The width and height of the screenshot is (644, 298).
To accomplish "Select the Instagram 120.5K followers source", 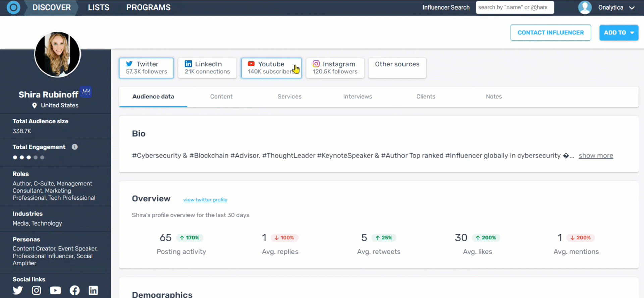I will pos(335,68).
